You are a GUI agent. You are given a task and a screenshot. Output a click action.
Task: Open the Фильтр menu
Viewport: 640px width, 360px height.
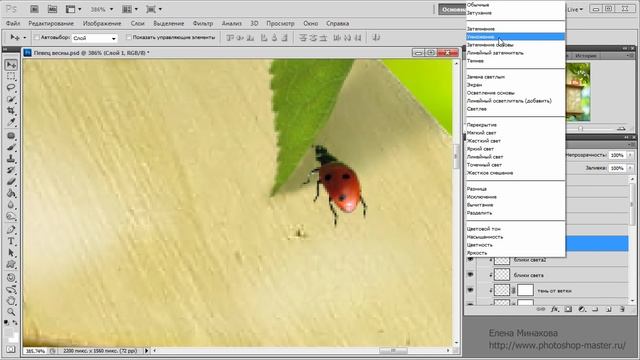(203, 23)
